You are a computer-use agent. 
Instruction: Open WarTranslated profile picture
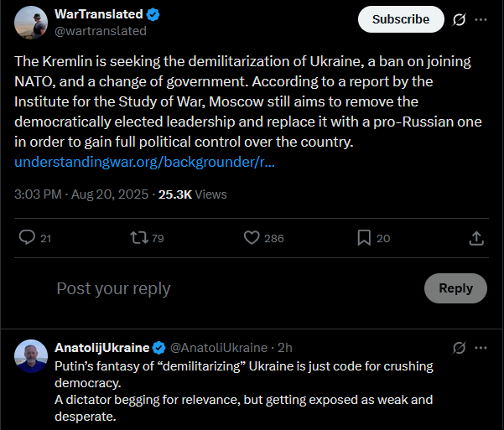pyautogui.click(x=31, y=23)
